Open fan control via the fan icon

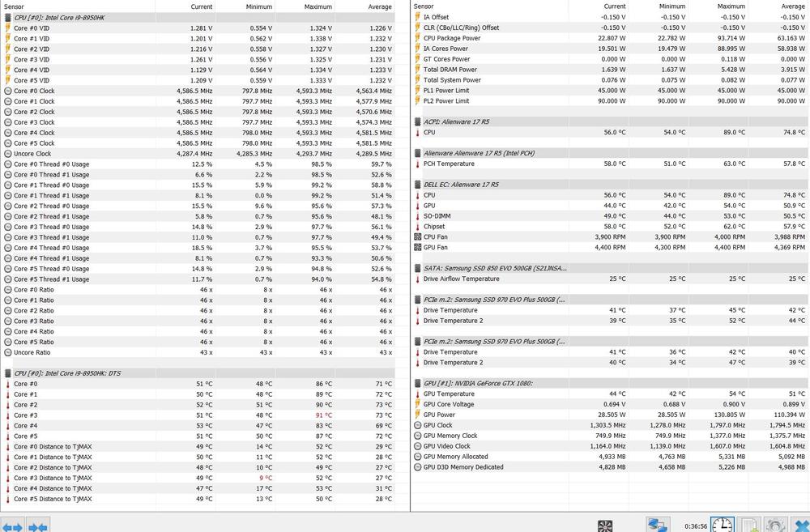point(604,526)
